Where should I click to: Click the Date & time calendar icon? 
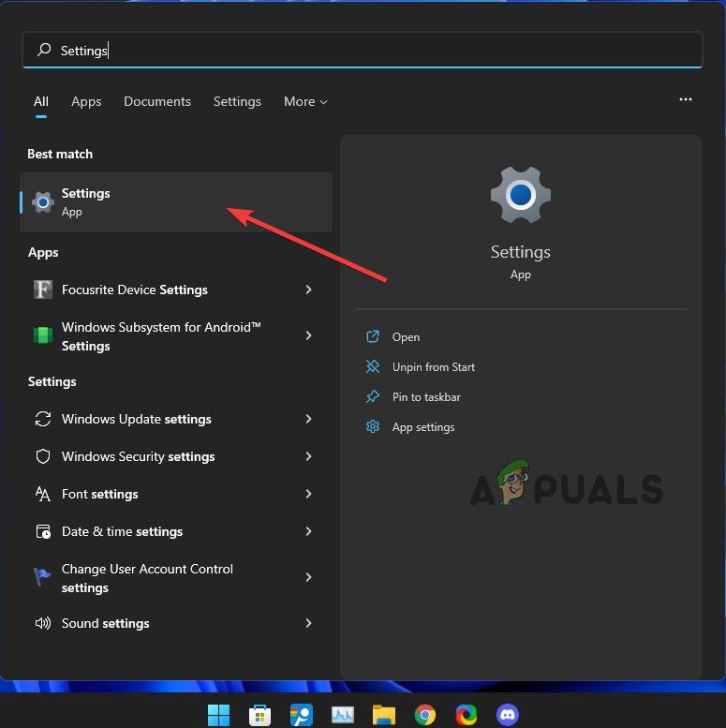tap(43, 531)
